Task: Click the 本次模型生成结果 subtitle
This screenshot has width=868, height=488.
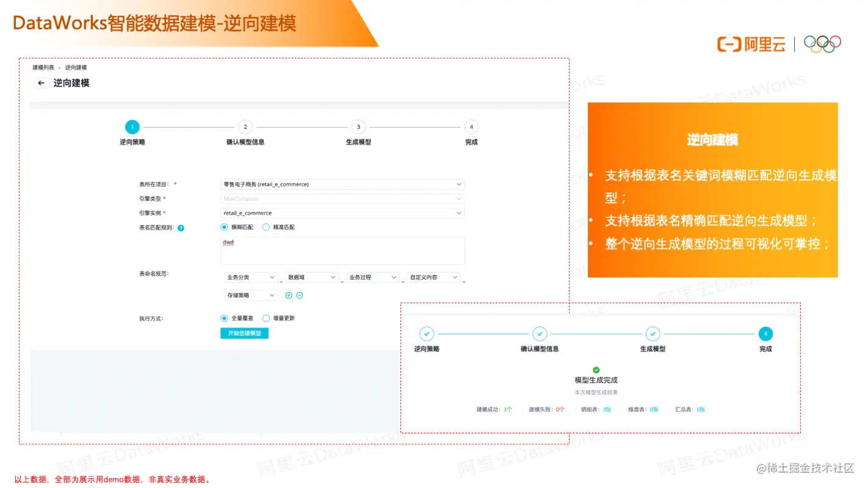Action: [596, 392]
